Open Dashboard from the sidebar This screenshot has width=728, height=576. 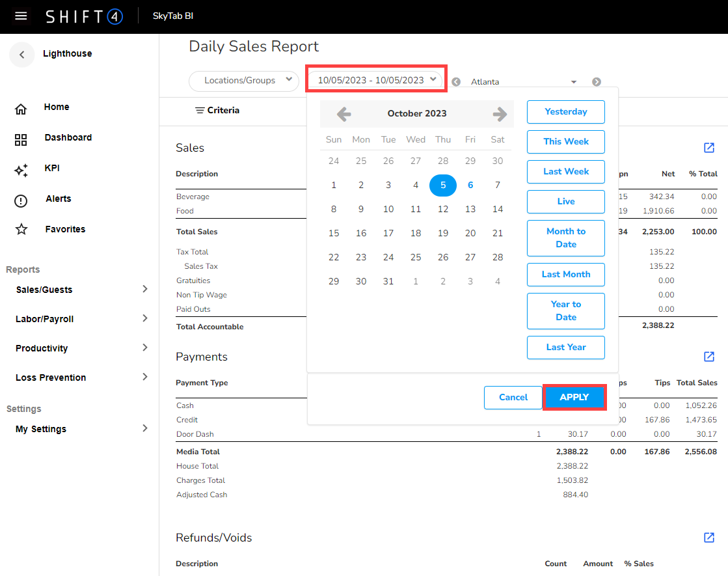(x=68, y=138)
